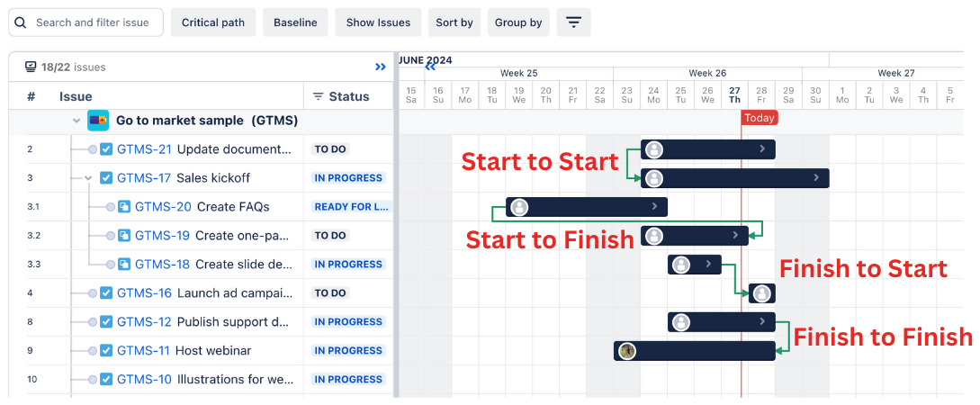
Task: Enable the Critical path view
Action: tap(213, 22)
